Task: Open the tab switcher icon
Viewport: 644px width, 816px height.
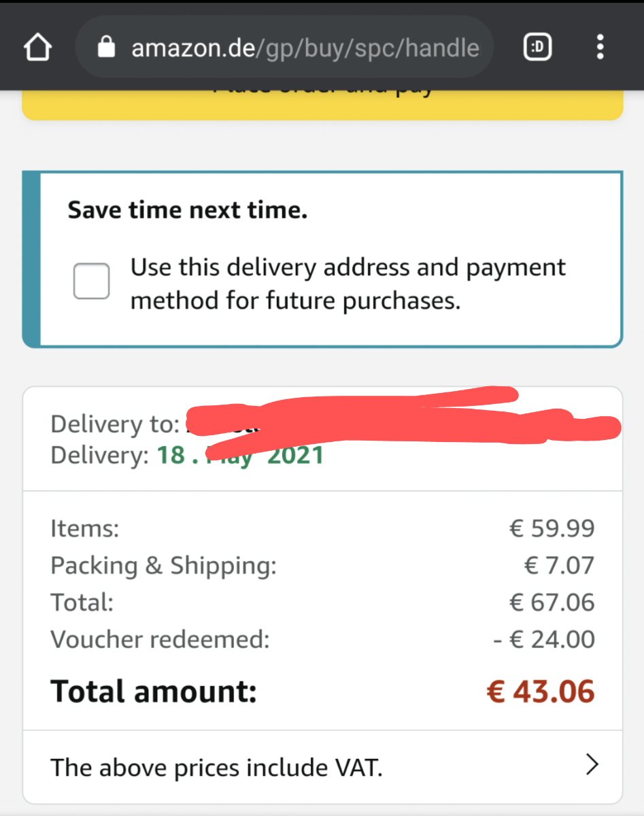Action: (x=538, y=48)
